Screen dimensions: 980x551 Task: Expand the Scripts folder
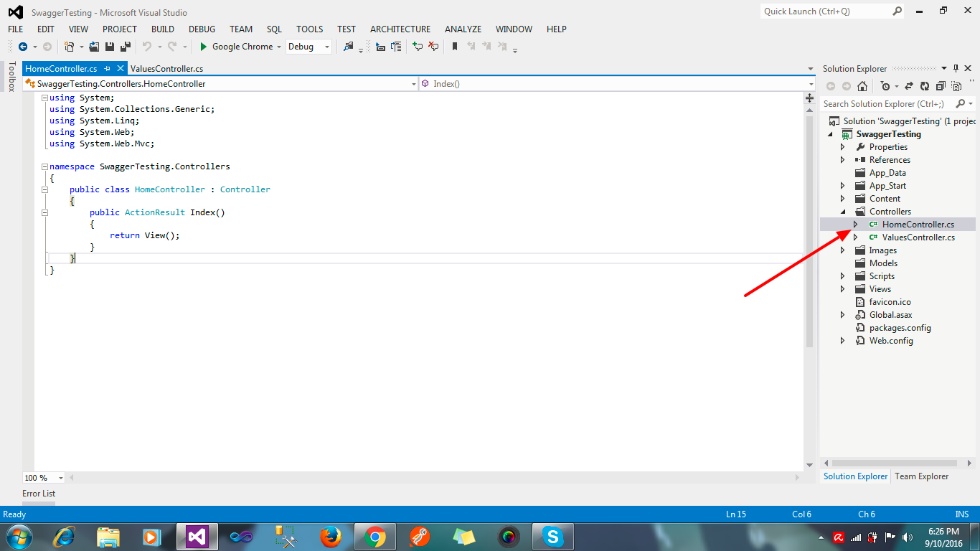coord(843,276)
